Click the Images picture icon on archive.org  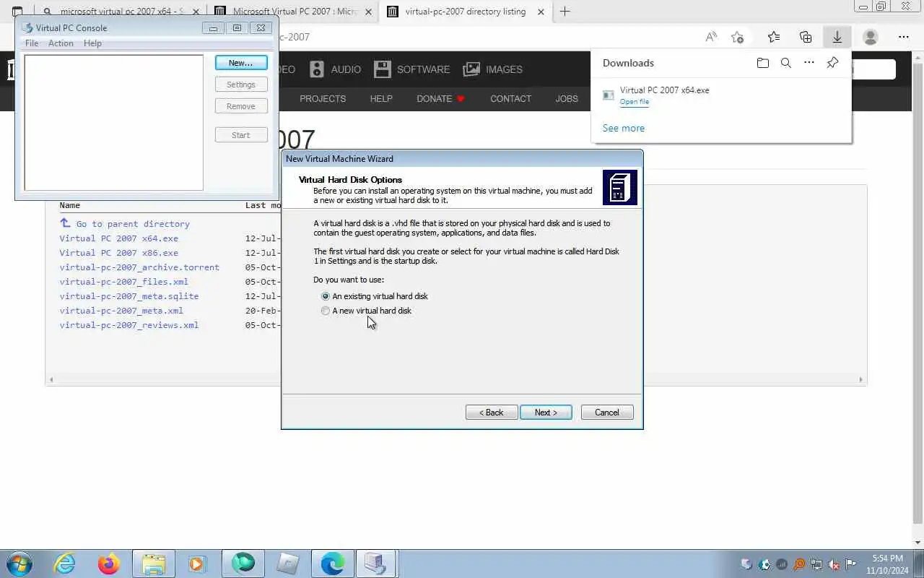471,69
